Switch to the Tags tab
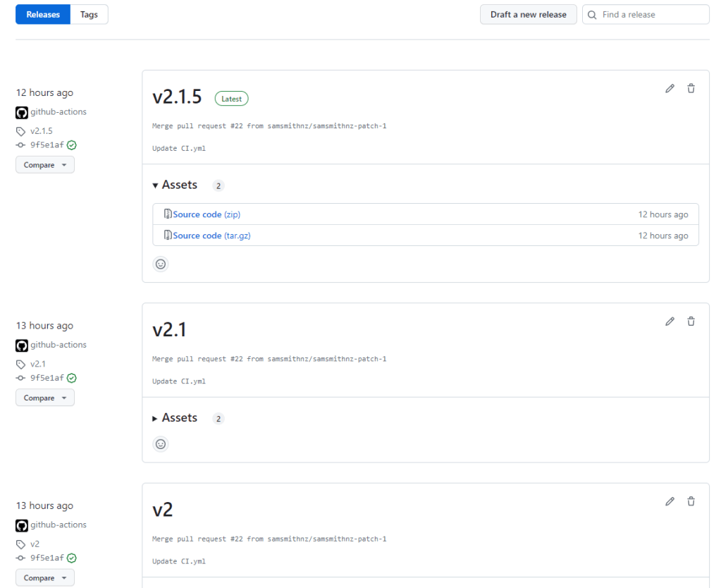721x588 pixels. [x=89, y=15]
